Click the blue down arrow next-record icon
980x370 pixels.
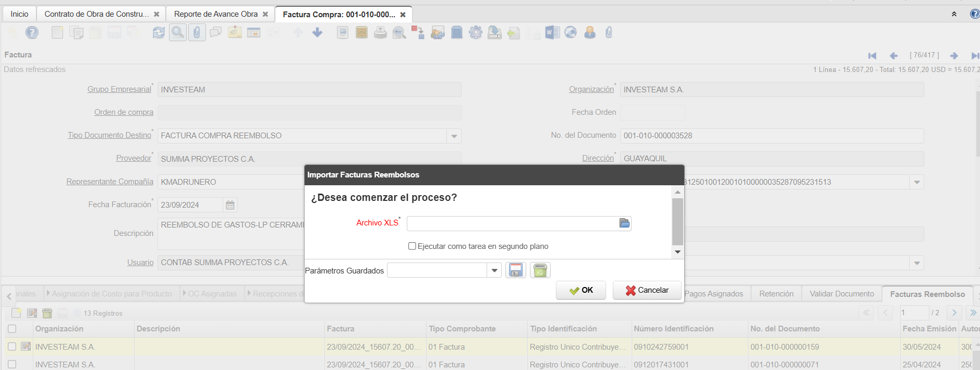[x=317, y=33]
